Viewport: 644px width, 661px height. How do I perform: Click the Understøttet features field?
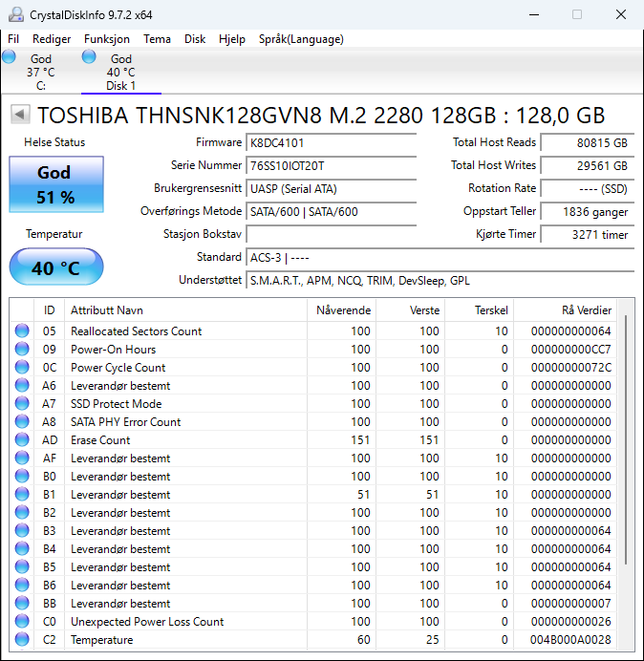pos(440,280)
